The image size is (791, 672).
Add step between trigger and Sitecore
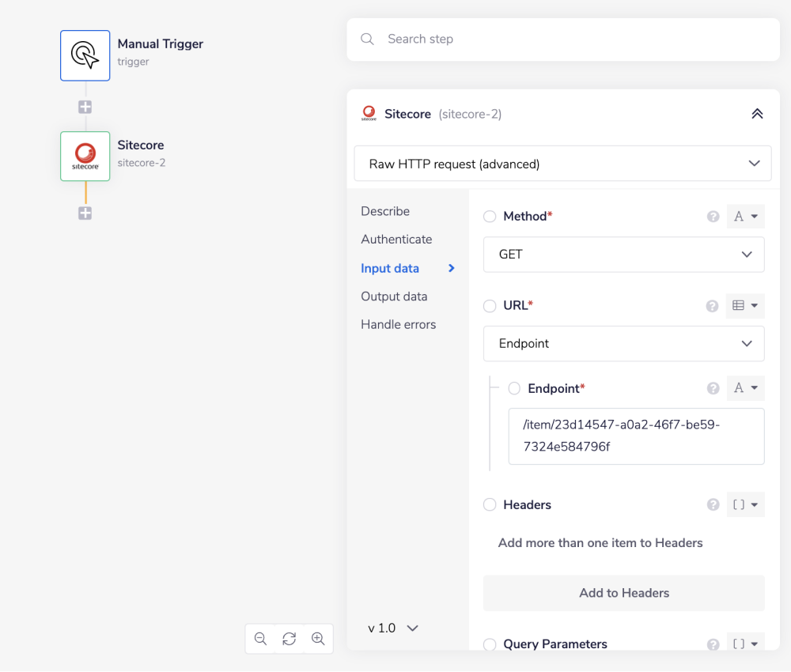click(85, 107)
